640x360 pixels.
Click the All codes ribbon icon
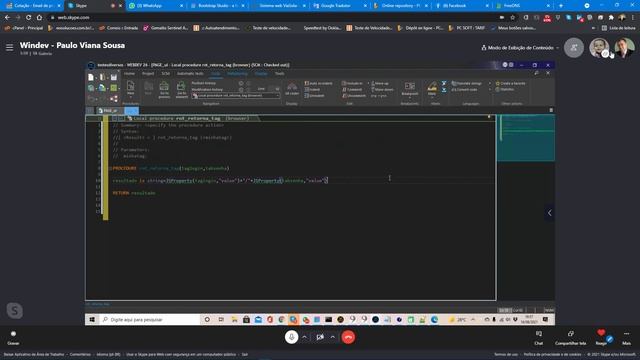292,89
